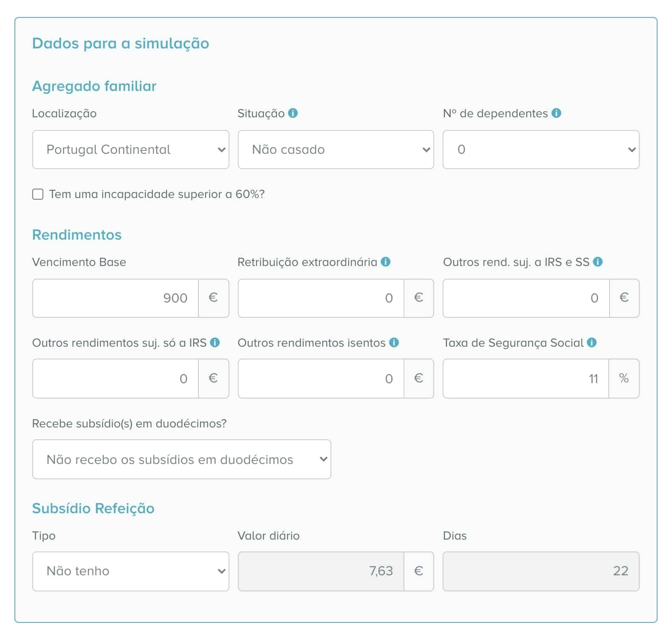Open the Nº de dependentes dropdown
This screenshot has width=672, height=639.
tap(541, 150)
